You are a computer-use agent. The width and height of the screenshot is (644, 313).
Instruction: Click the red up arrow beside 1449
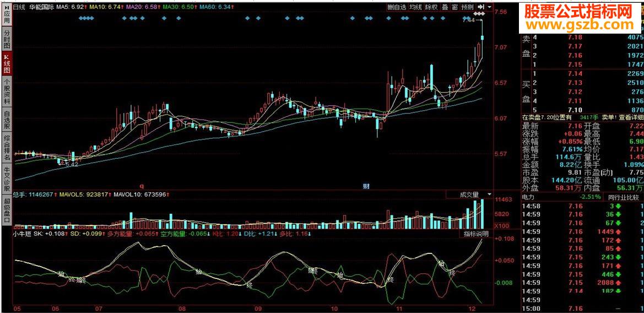pos(618,231)
